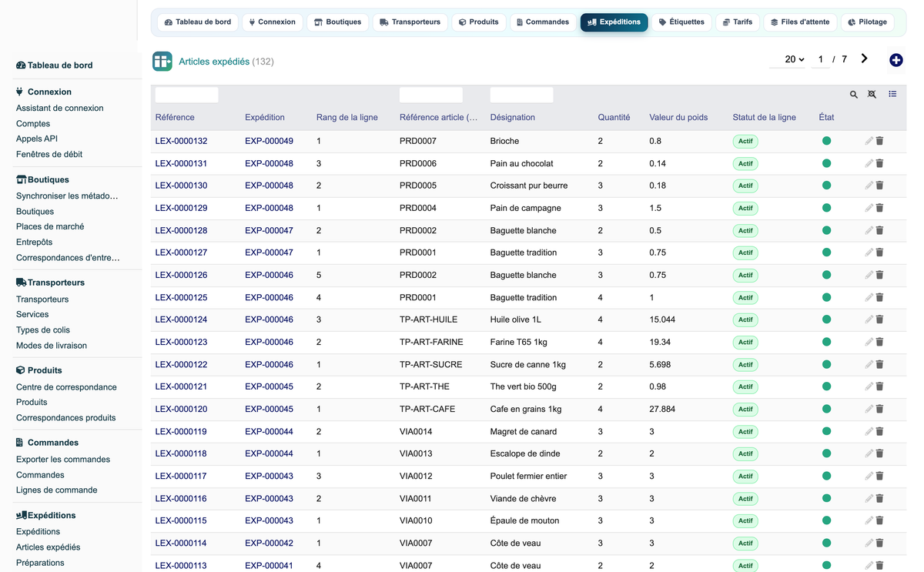The image size is (924, 572).
Task: Go to next page with chevron arrow
Action: point(865,59)
